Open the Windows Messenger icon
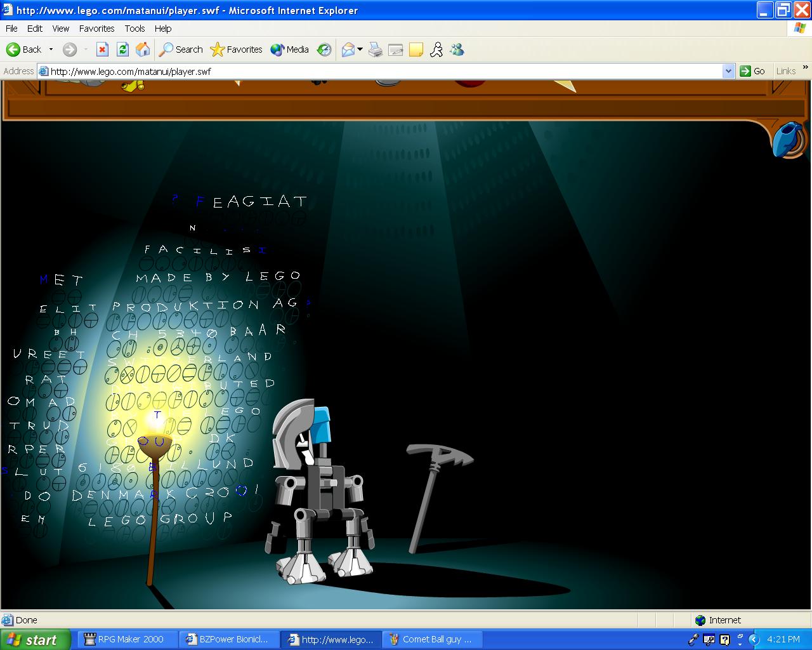This screenshot has width=812, height=650. pyautogui.click(x=457, y=50)
